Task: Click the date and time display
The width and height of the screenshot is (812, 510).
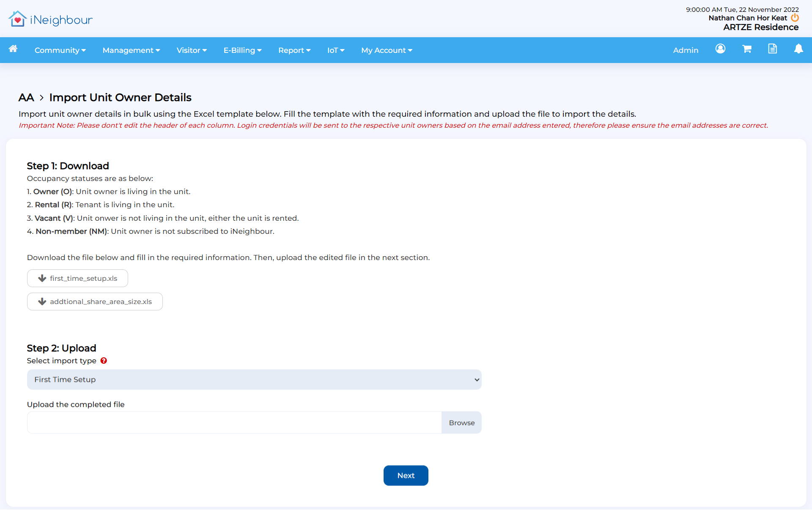Action: [x=742, y=9]
